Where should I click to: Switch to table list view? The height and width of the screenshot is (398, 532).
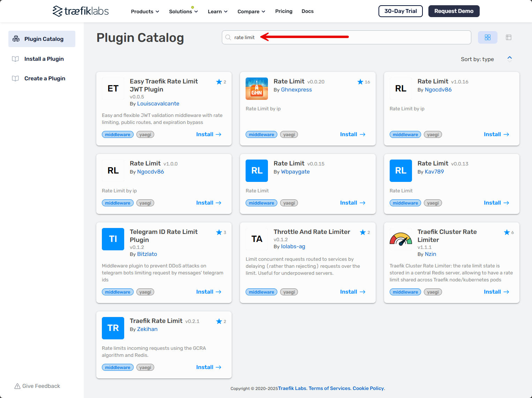(x=508, y=37)
